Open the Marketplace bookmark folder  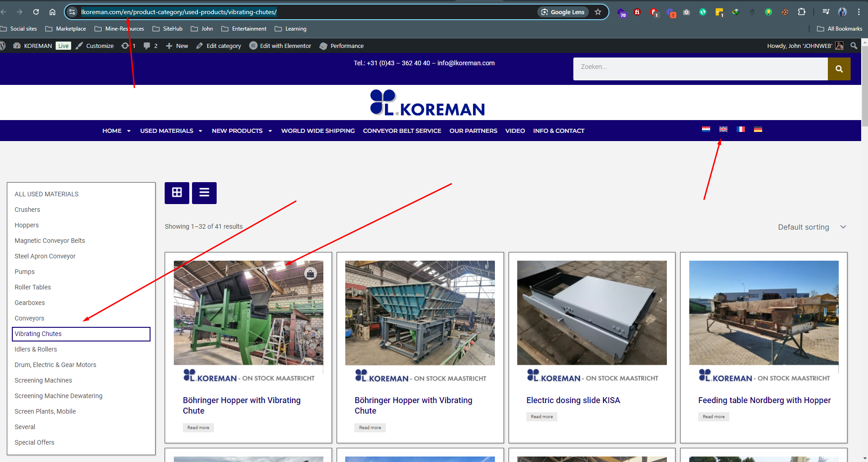pos(66,29)
